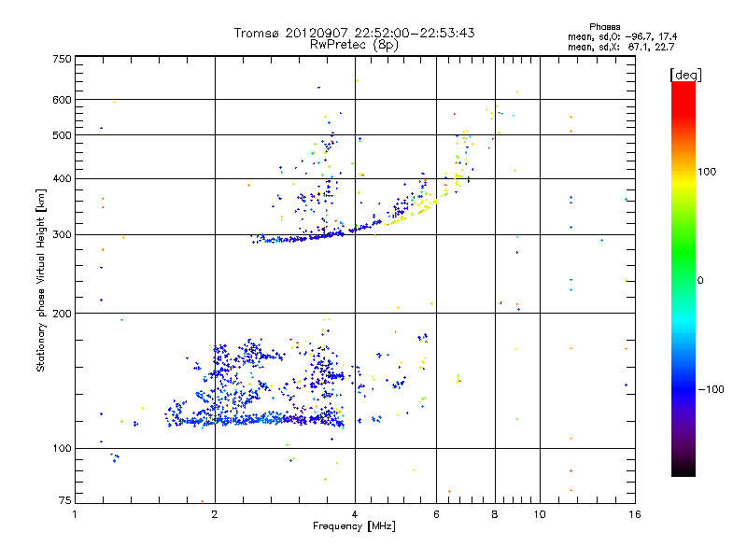Click the "200" height axis tick label
747x560 pixels.
[62, 314]
